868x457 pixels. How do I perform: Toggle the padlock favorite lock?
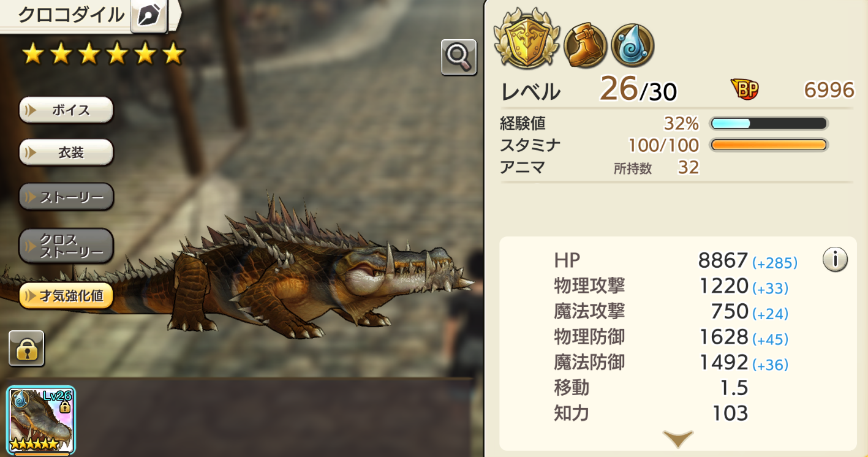tap(26, 348)
